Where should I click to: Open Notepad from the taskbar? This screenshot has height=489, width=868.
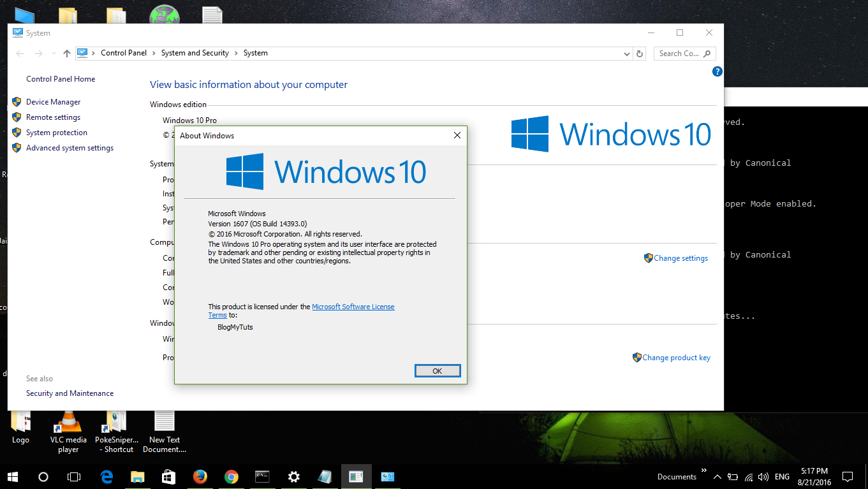click(x=325, y=476)
